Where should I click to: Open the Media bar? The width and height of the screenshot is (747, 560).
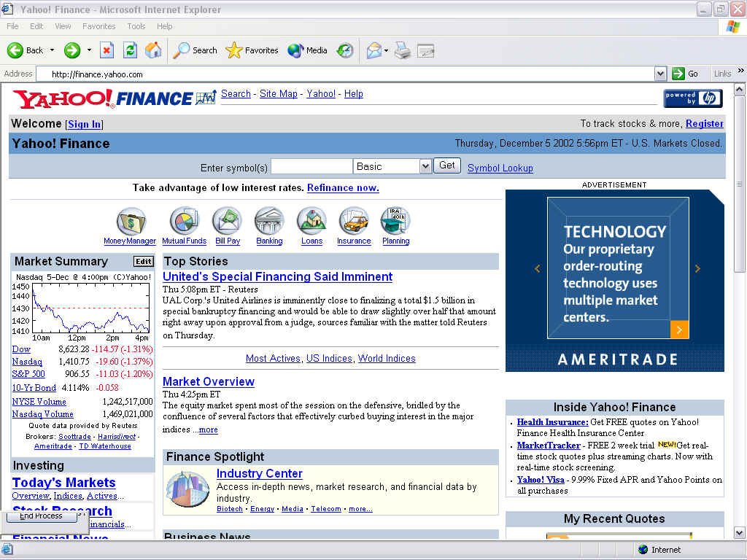(307, 50)
